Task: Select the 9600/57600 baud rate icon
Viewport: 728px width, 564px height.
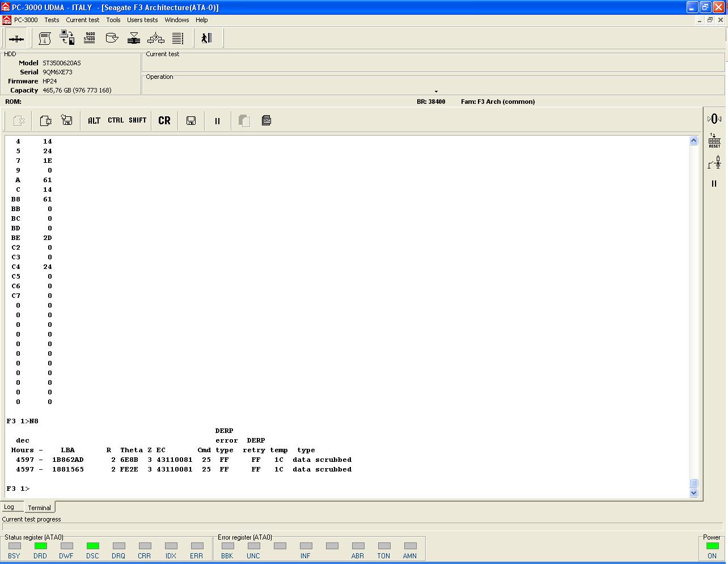Action: tap(90, 38)
